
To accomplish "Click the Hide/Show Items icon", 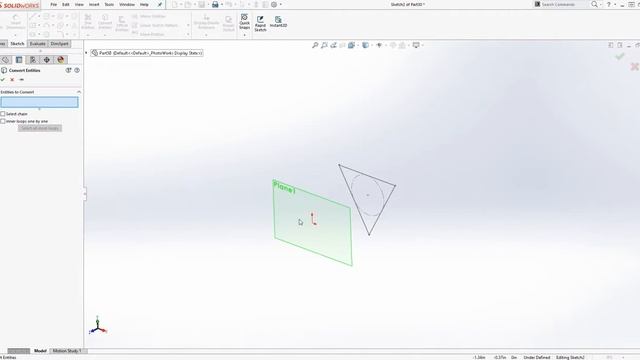I will (x=379, y=45).
